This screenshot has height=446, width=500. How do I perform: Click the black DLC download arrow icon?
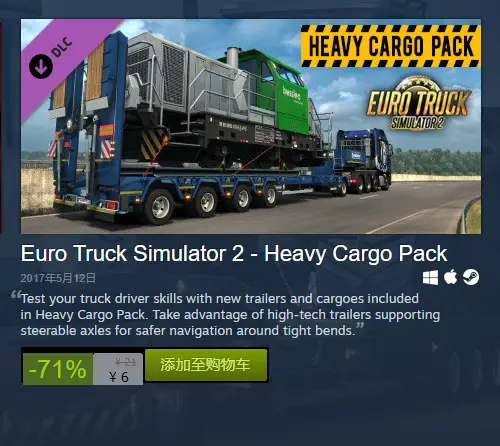coord(41,66)
